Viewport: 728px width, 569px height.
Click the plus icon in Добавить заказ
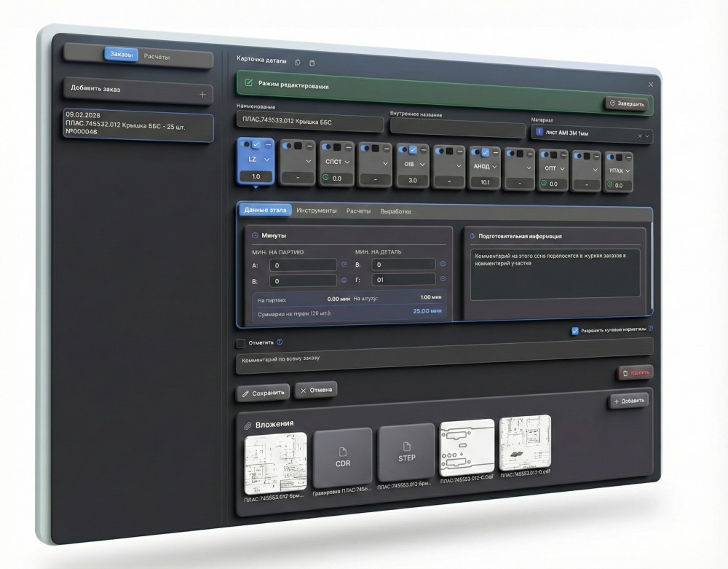pos(202,94)
